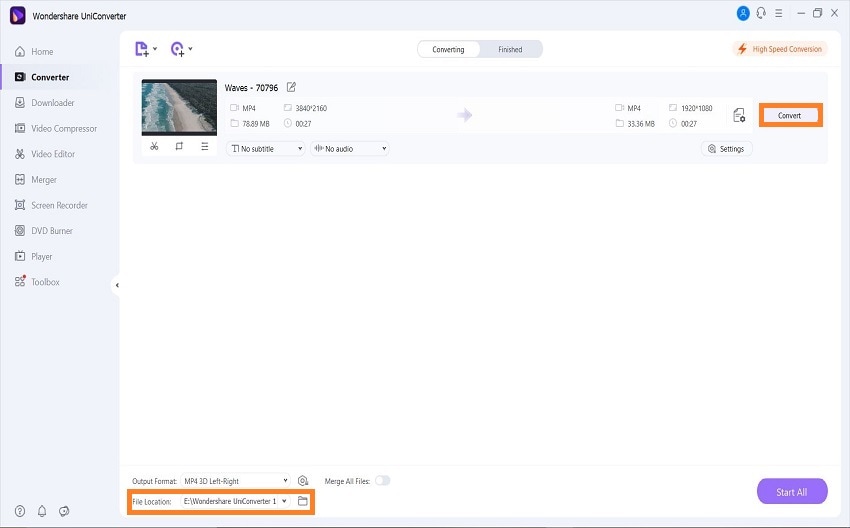
Task: Open DVD Burner section
Action: click(x=43, y=230)
